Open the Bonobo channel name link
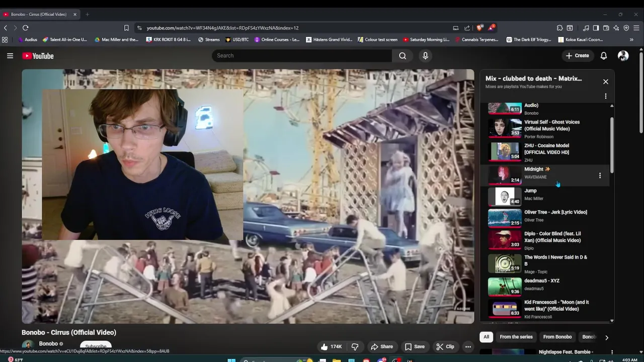644x362 pixels. [48, 344]
